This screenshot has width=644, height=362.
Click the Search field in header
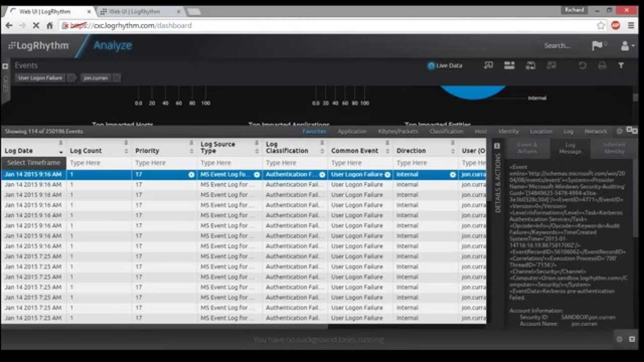557,46
